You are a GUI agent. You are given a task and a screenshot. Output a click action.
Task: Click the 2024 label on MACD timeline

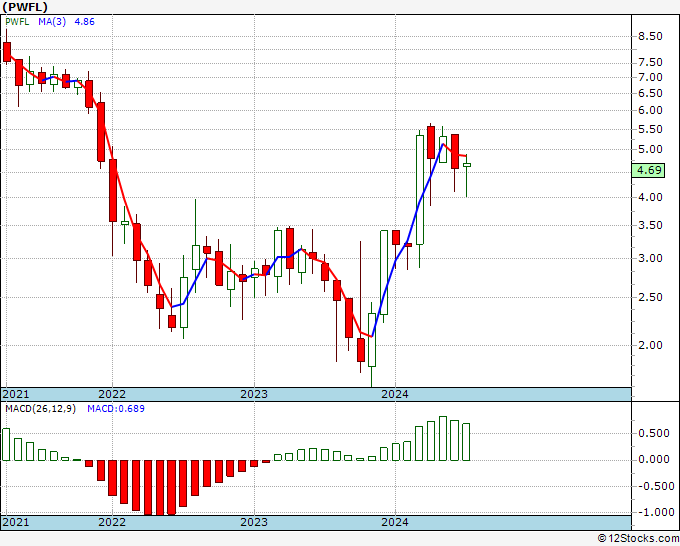[x=395, y=522]
